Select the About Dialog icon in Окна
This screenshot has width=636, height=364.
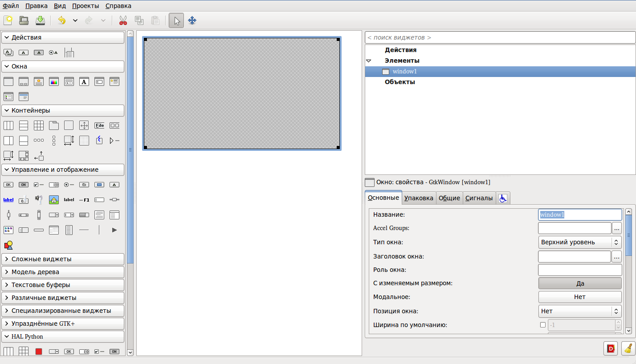point(39,81)
